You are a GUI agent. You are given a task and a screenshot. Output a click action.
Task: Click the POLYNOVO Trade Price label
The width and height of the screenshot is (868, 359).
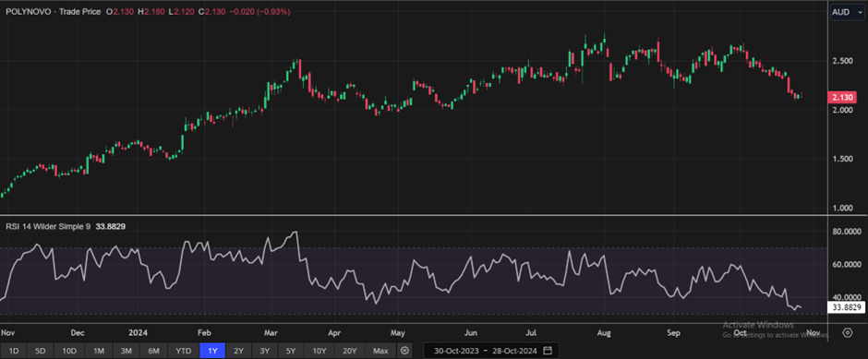54,12
